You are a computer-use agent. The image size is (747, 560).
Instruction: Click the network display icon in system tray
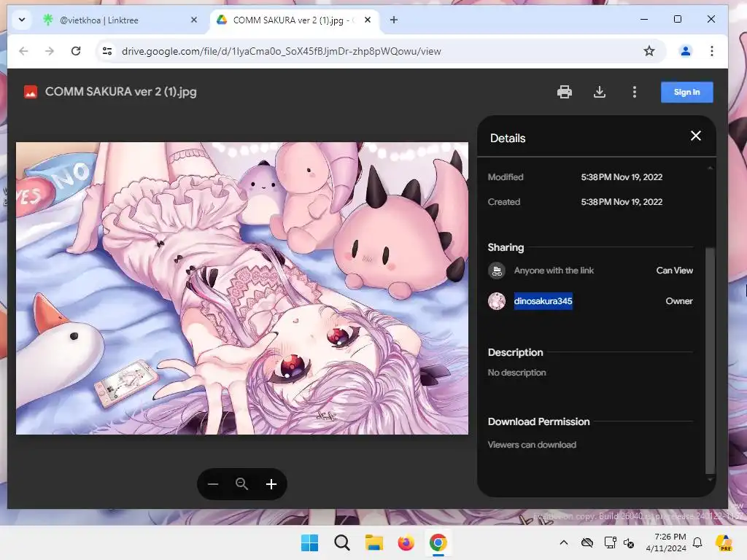click(610, 542)
